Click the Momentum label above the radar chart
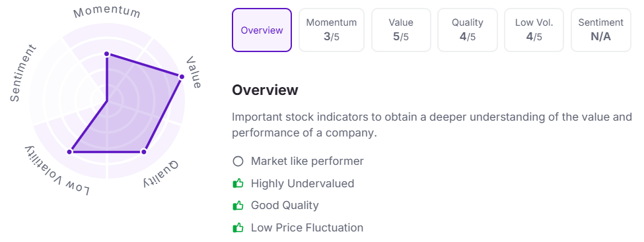Screen dimensions: 644x242 coord(107,13)
